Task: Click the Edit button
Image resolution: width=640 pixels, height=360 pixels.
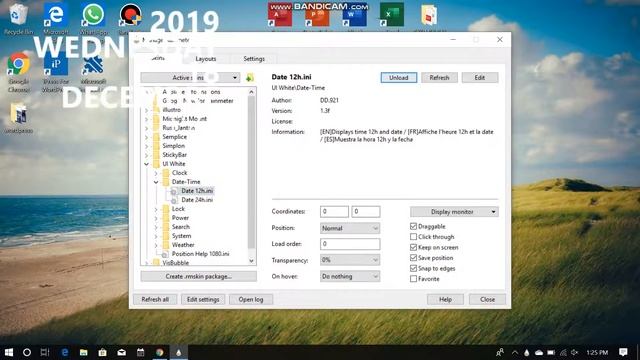Action: pyautogui.click(x=480, y=78)
